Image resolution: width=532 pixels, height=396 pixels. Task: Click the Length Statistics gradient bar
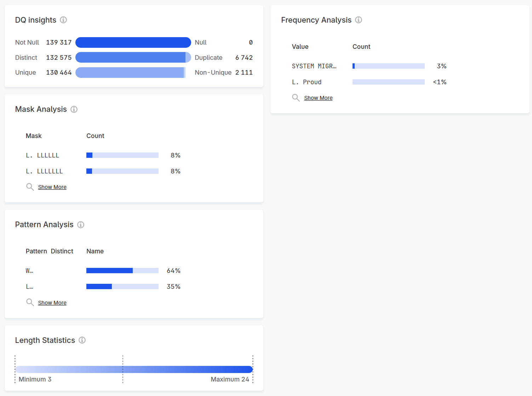click(133, 369)
